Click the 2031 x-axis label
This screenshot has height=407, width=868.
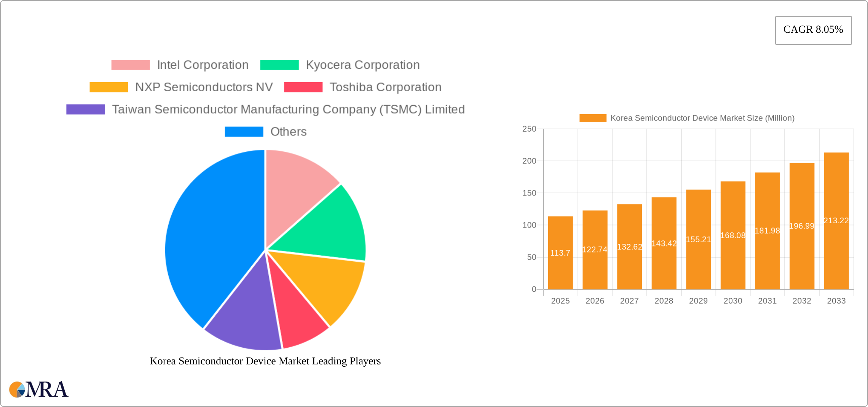click(x=767, y=301)
